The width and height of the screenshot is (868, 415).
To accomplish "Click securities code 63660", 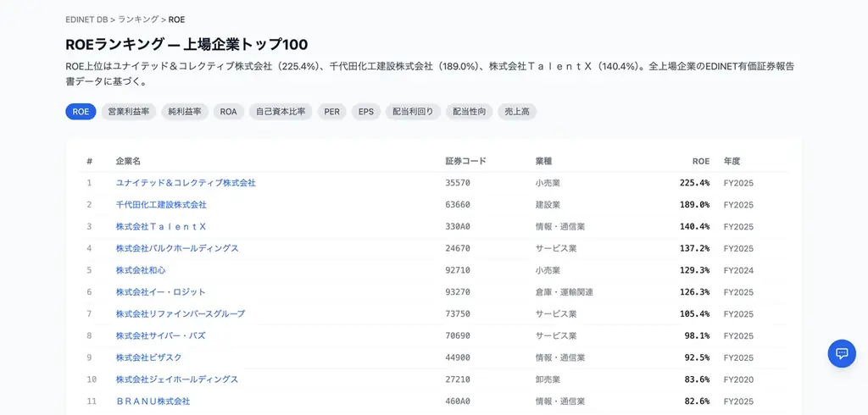I will (x=458, y=205).
